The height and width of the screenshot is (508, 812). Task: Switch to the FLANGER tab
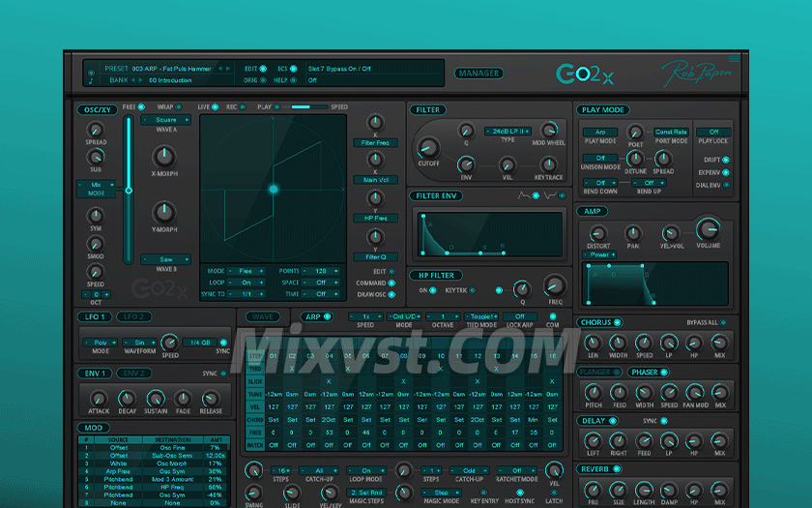599,372
